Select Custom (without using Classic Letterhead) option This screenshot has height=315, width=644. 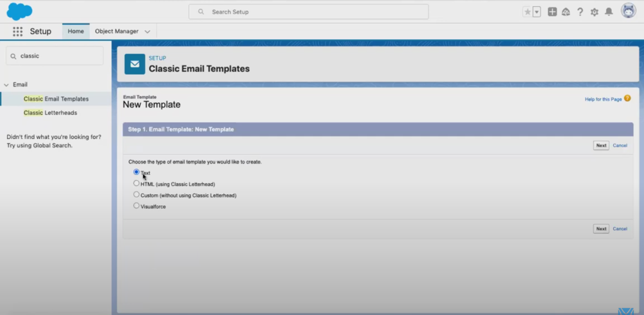(x=136, y=194)
